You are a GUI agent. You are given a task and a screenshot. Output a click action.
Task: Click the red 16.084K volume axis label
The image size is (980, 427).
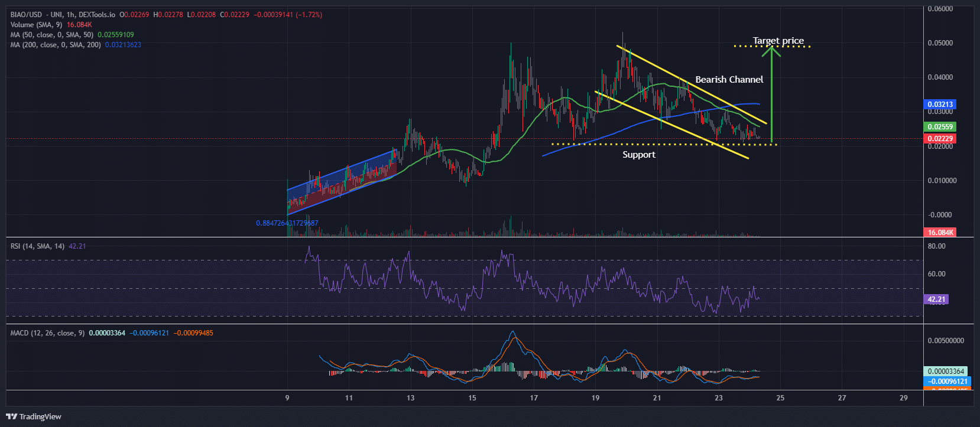point(940,233)
